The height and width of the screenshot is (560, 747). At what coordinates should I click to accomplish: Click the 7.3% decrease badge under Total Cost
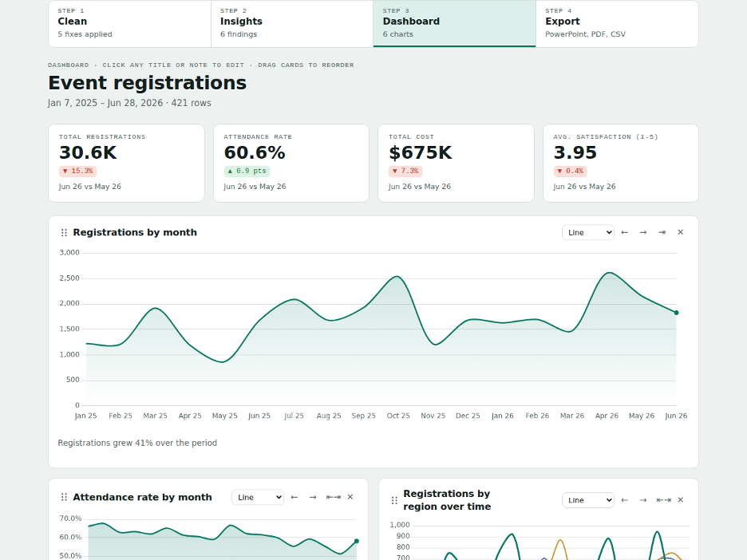[x=405, y=171]
